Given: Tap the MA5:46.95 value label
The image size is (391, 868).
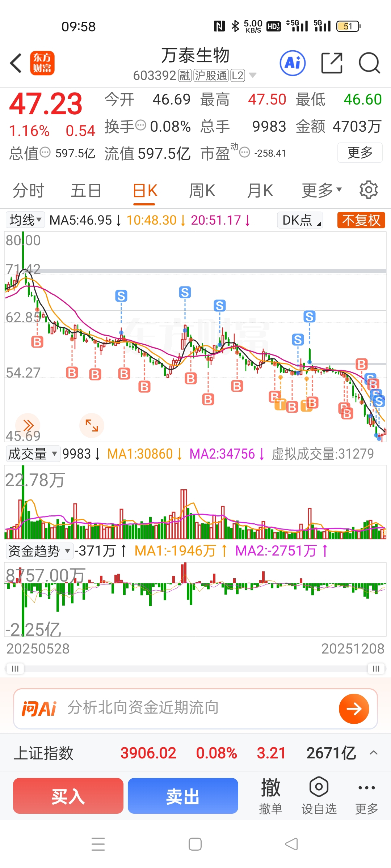Looking at the screenshot, I should (85, 220).
